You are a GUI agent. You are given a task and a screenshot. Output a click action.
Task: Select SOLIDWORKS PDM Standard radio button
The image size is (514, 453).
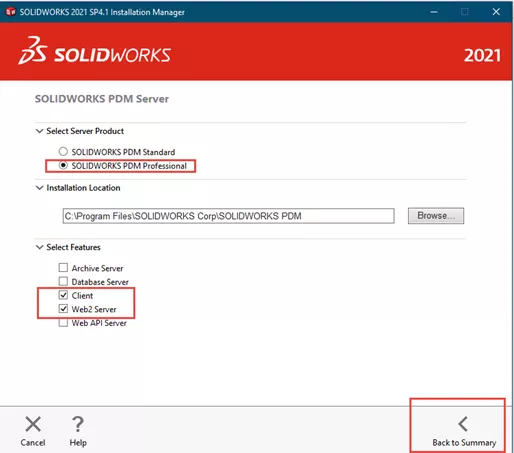(x=63, y=152)
